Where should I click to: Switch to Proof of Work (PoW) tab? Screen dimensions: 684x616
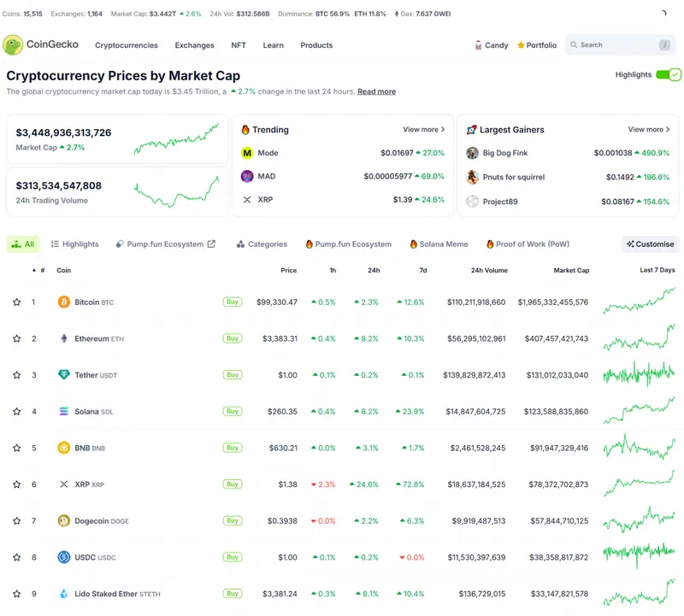tap(528, 244)
